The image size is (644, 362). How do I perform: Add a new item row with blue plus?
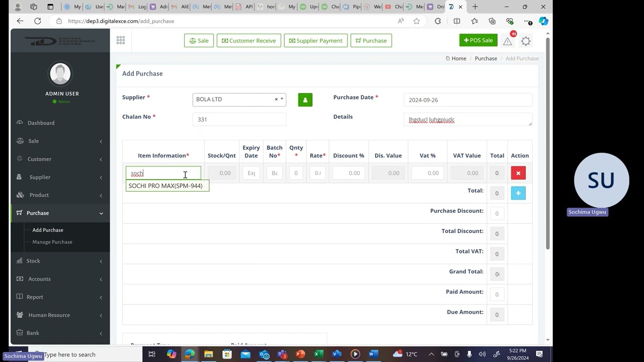pyautogui.click(x=518, y=193)
